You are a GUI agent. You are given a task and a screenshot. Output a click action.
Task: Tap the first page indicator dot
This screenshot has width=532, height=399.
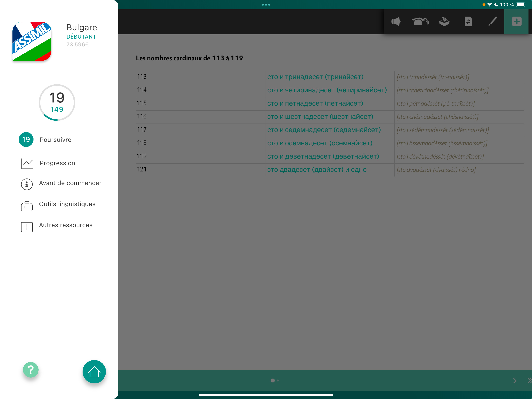273,380
